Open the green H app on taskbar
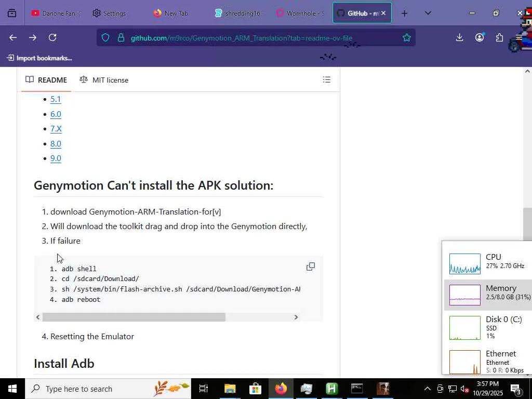 (331, 389)
